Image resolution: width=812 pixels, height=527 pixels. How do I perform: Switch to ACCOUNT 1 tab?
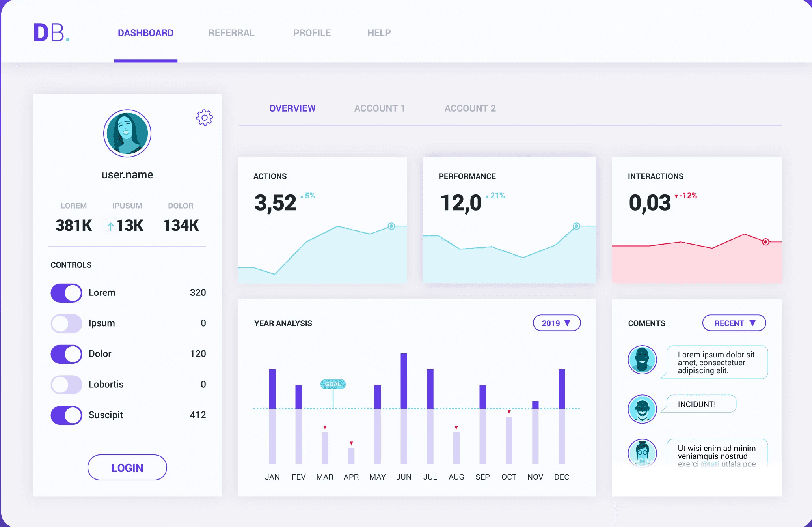[380, 108]
